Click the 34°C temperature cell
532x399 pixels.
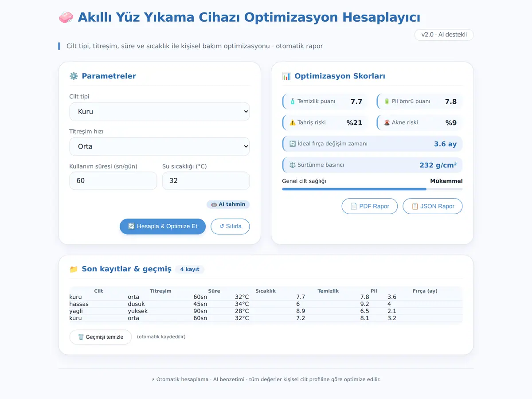click(x=242, y=304)
